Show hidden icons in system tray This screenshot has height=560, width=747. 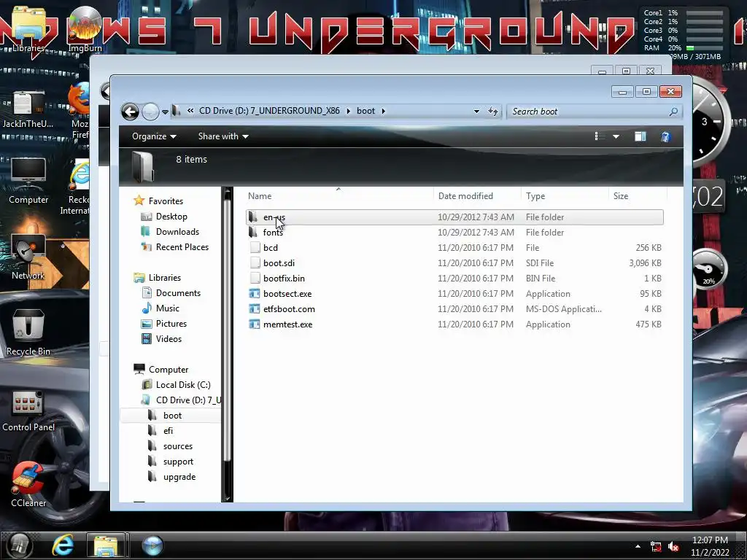click(x=638, y=546)
